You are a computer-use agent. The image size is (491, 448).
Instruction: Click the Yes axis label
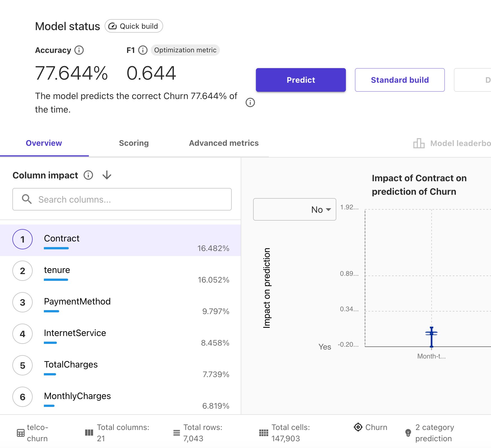[x=325, y=347]
